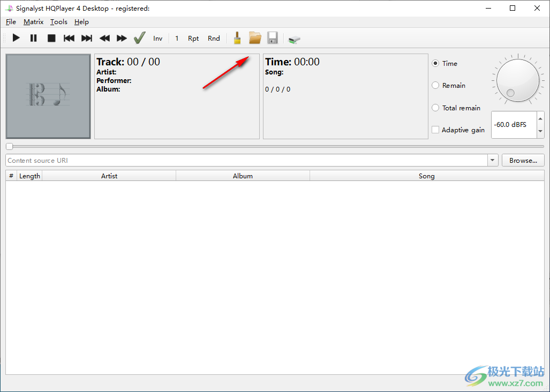Minimize the HQPlayer window
Image resolution: width=550 pixels, height=392 pixels.
click(488, 8)
